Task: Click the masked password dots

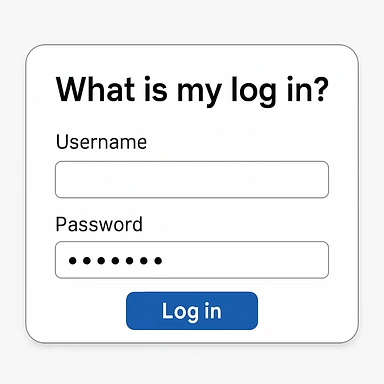Action: 115,260
